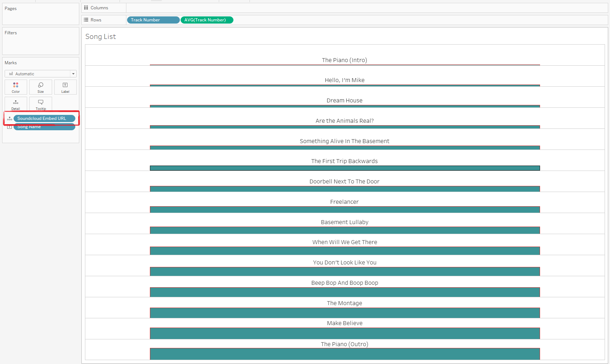
Task: Select the bar for Make Believe
Action: pyautogui.click(x=345, y=333)
